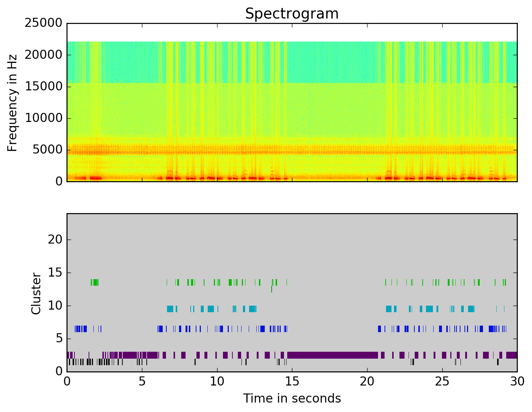Select the 25 tick on the time axis
Viewport: 532px width, 412px height.
tap(442, 382)
